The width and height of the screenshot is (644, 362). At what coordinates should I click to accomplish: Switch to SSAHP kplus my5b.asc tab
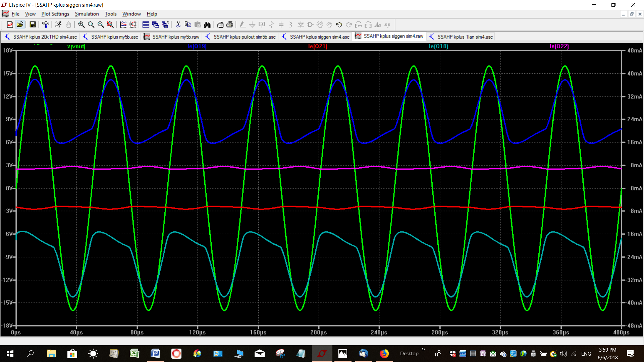pyautogui.click(x=111, y=37)
